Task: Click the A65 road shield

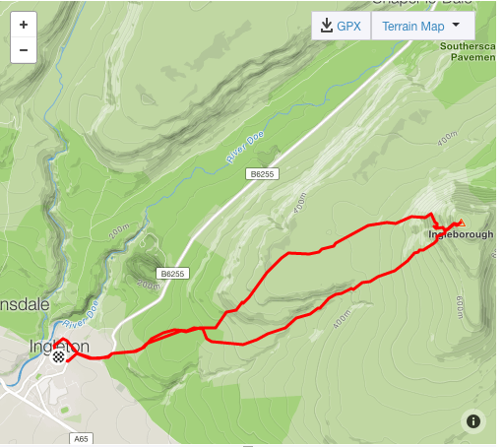Action: point(81,439)
